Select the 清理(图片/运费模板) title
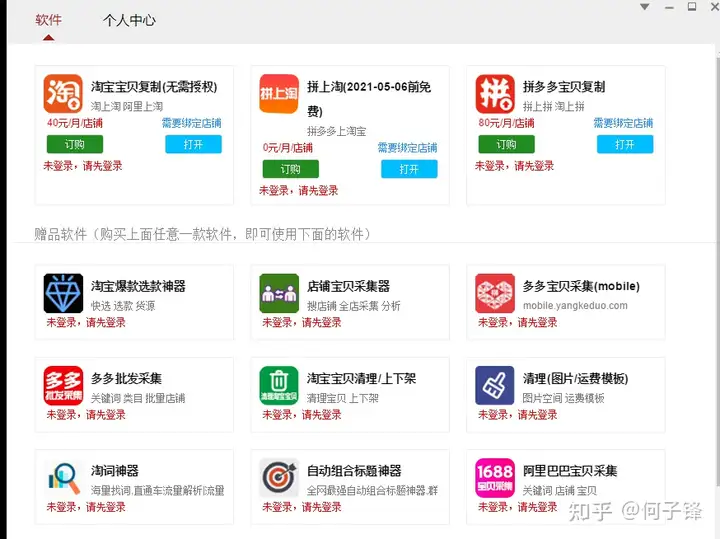 click(x=575, y=378)
